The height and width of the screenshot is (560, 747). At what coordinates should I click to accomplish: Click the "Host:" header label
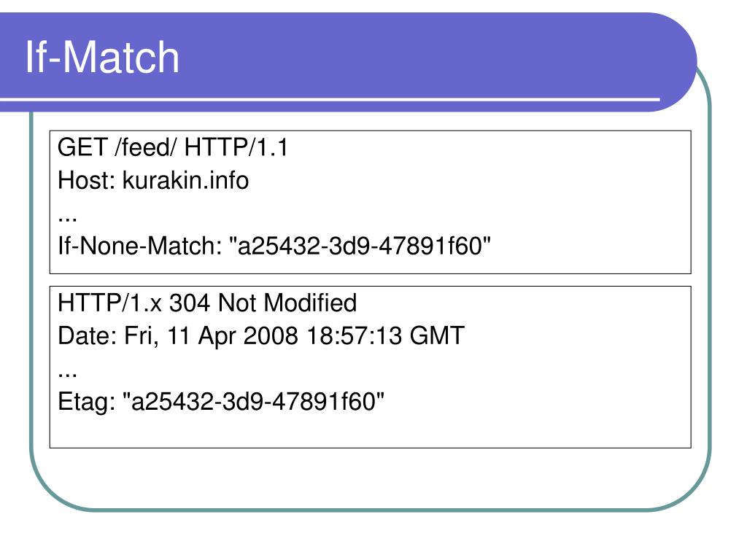click(x=86, y=181)
